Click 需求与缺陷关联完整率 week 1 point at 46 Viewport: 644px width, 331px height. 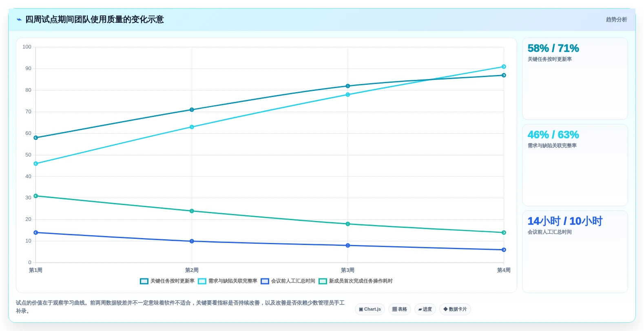[36, 163]
